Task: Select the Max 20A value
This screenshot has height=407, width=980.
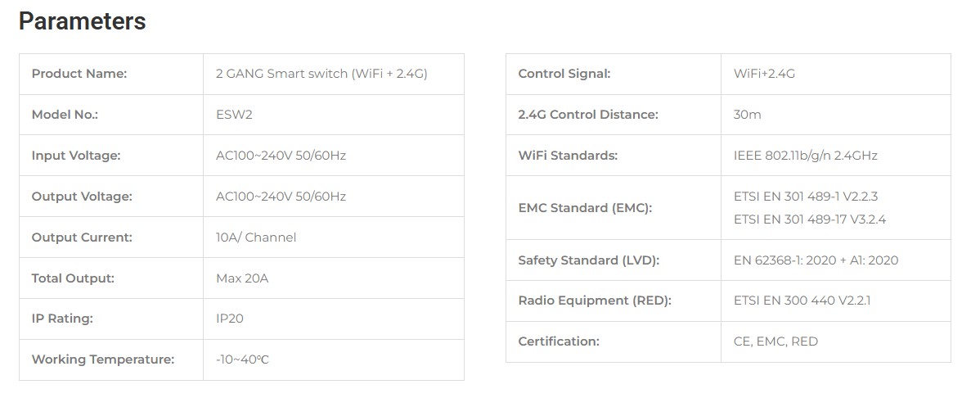Action: pos(242,278)
